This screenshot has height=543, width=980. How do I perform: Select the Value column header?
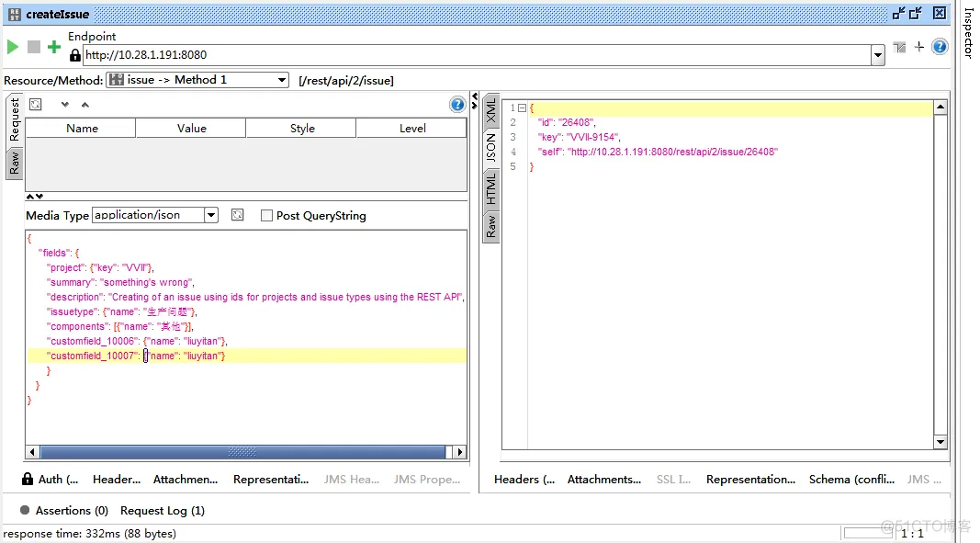pos(191,129)
